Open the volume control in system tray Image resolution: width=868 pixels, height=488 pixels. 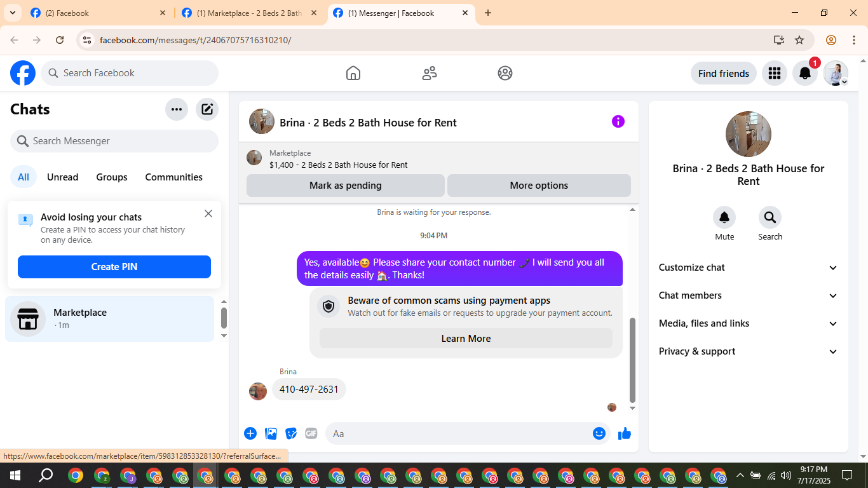point(786,475)
